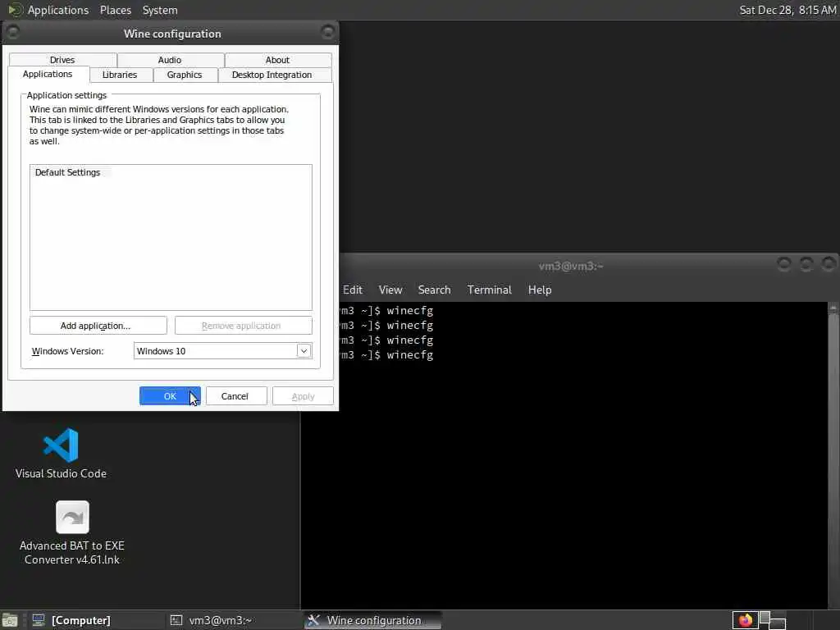Open the Search menu in the terminal
Viewport: 840px width, 630px height.
[x=435, y=290]
